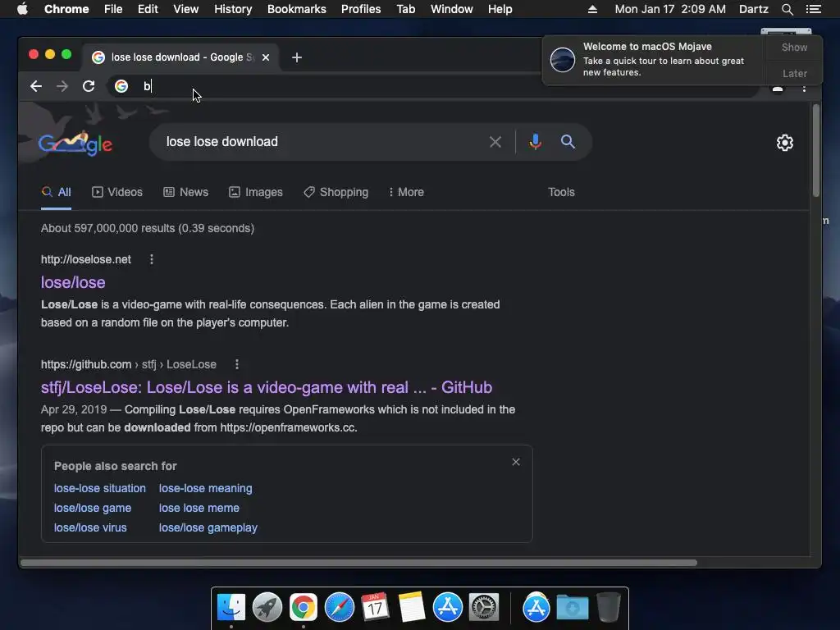Open System Preferences from the Dock
This screenshot has height=630, width=840.
click(x=484, y=608)
